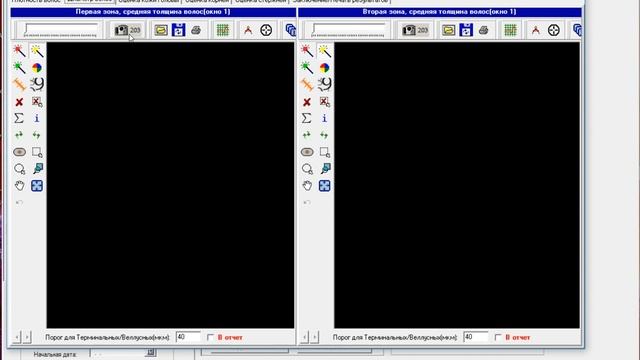Viewport: 640px width, 360px height.
Task: Click the black image canvas of second zone
Action: click(x=457, y=185)
